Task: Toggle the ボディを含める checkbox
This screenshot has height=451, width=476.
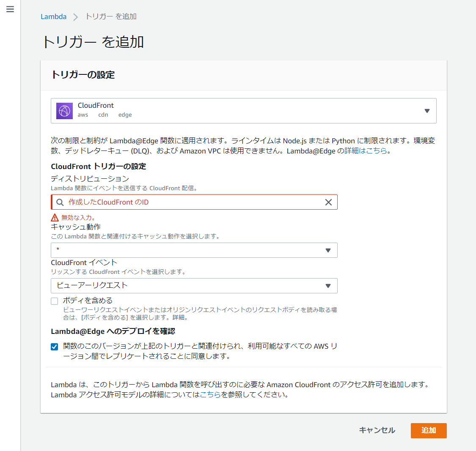Action: pos(55,301)
